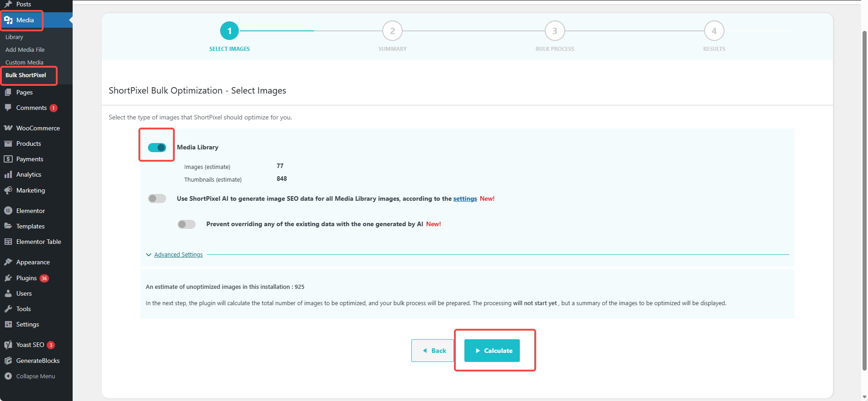Click the Analytics bar chart icon
Screen dimensions: 868x401
8,174
